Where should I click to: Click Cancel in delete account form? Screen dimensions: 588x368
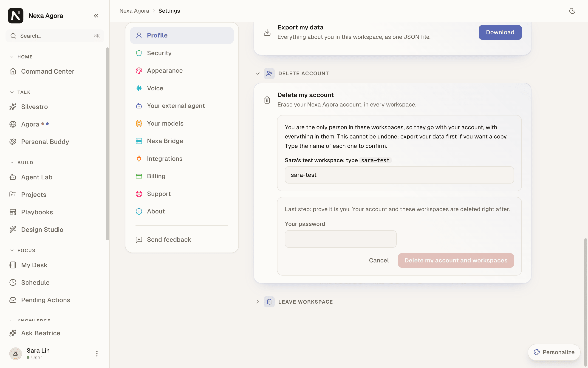pyautogui.click(x=379, y=260)
